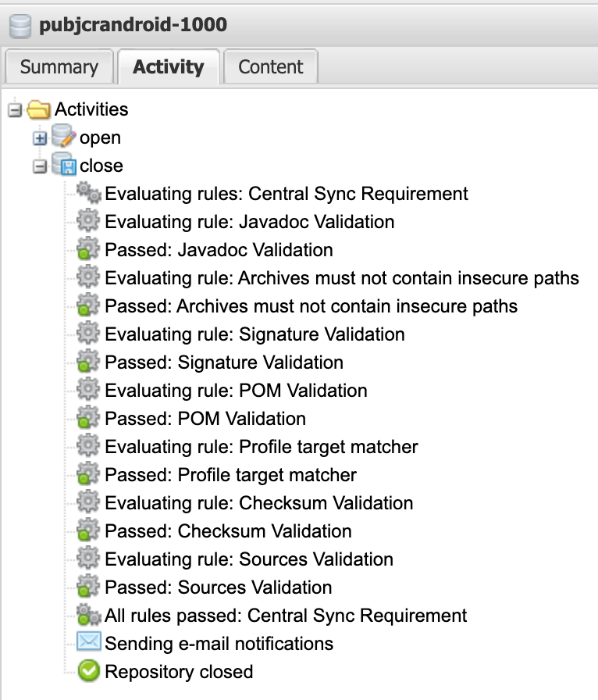This screenshot has height=700, width=598.
Task: Select Passed: Signature Validation entry
Action: point(224,362)
